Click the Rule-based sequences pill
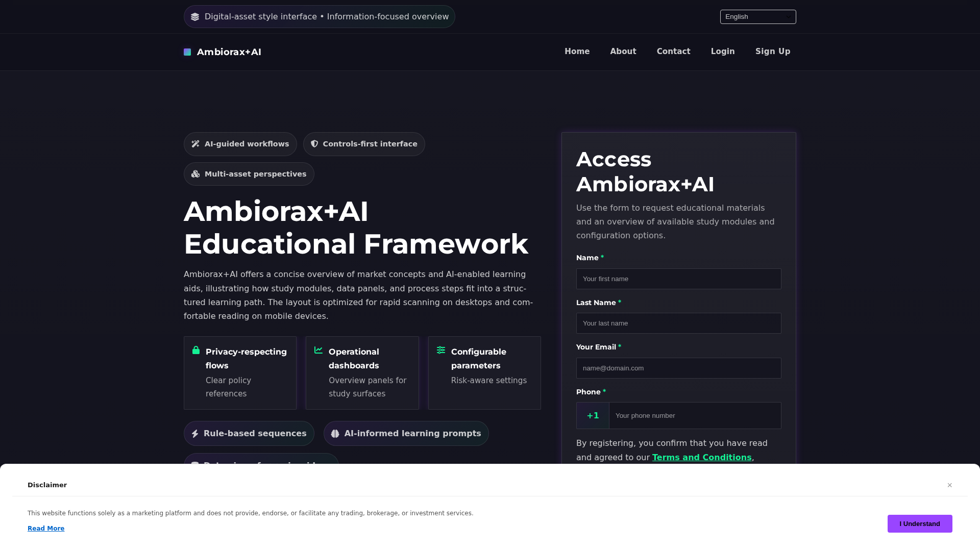The image size is (980, 551). [249, 434]
